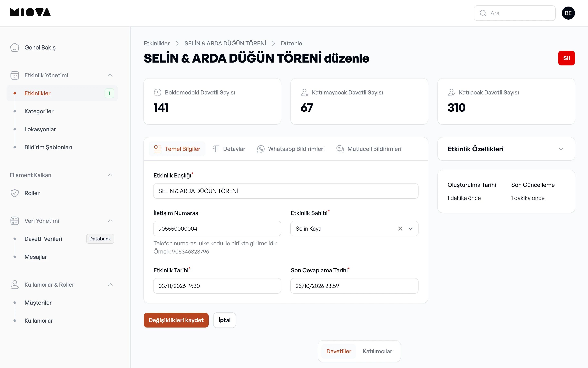This screenshot has height=368, width=588.
Task: Go to Etkinlikler breadcrumb link
Action: (156, 43)
